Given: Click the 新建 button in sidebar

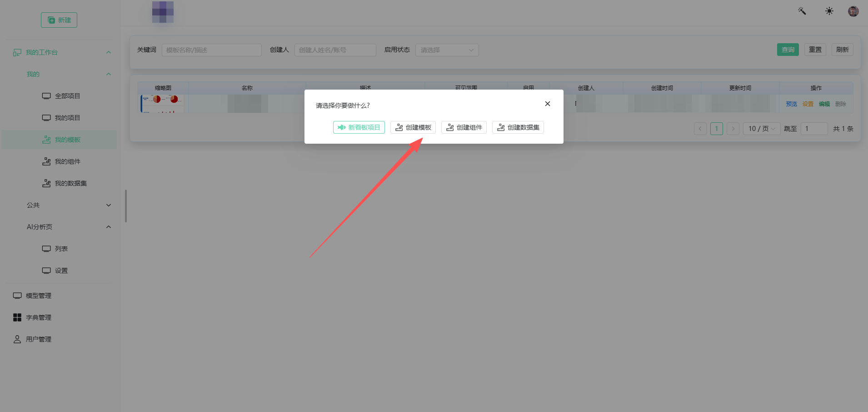Looking at the screenshot, I should (59, 20).
